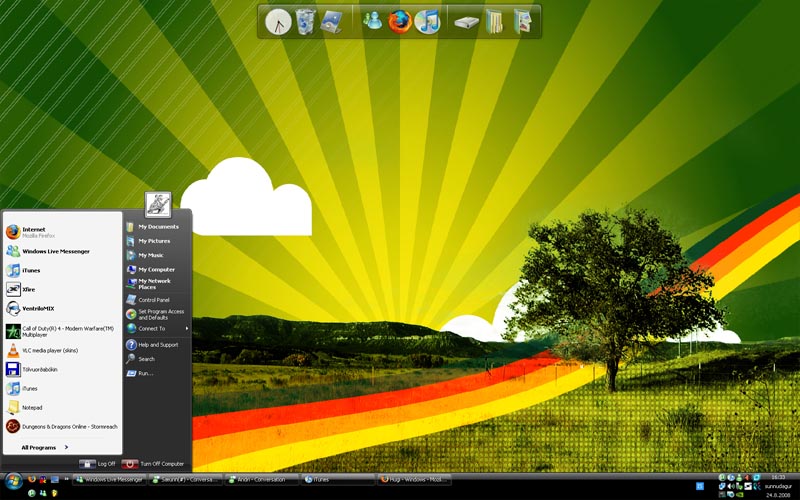
Task: Click green round icon in quick launch second row
Action: coord(32,493)
